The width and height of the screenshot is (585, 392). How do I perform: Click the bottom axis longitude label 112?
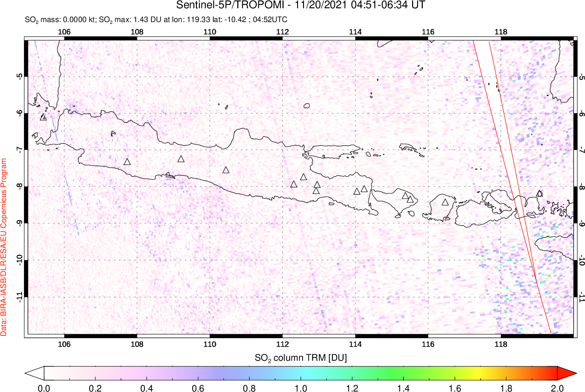[282, 343]
